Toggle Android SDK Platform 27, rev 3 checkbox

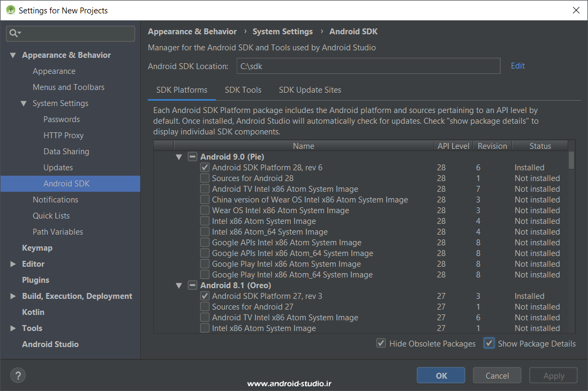tap(205, 296)
